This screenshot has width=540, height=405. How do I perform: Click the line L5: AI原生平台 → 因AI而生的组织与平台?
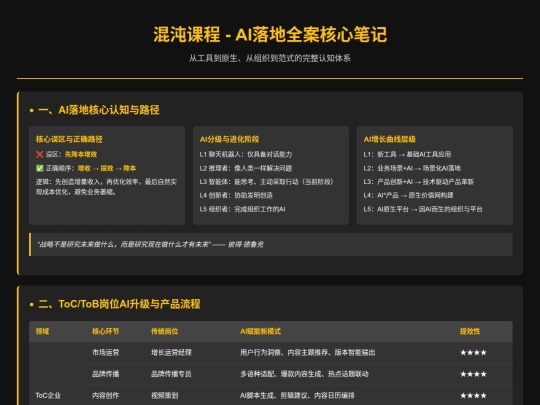click(423, 209)
